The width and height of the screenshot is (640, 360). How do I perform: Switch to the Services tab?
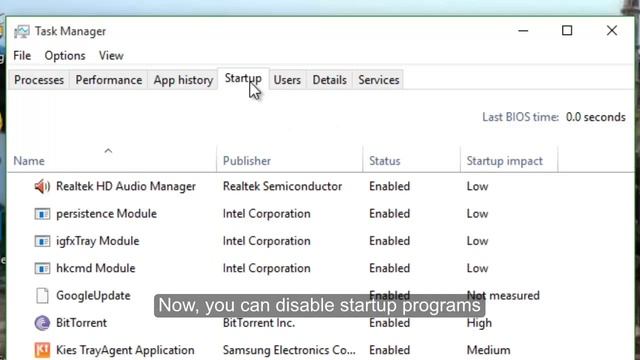point(379,80)
